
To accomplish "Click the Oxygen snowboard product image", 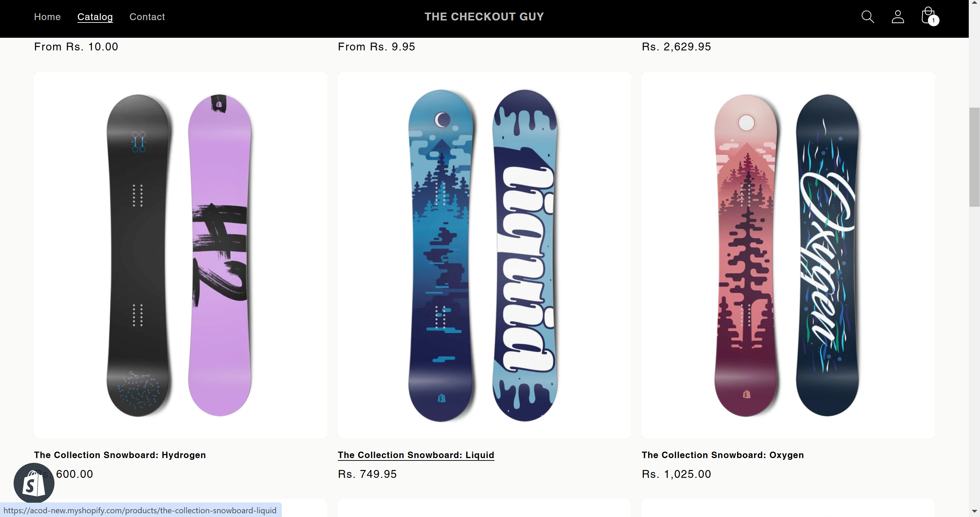I will pyautogui.click(x=787, y=255).
